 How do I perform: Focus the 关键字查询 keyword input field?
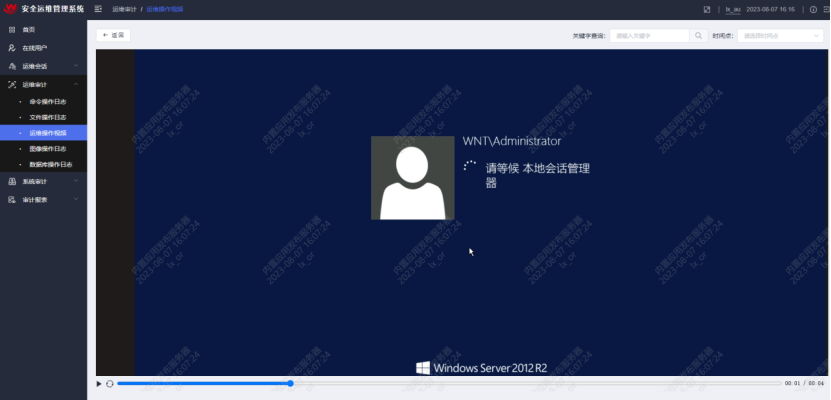pos(649,35)
